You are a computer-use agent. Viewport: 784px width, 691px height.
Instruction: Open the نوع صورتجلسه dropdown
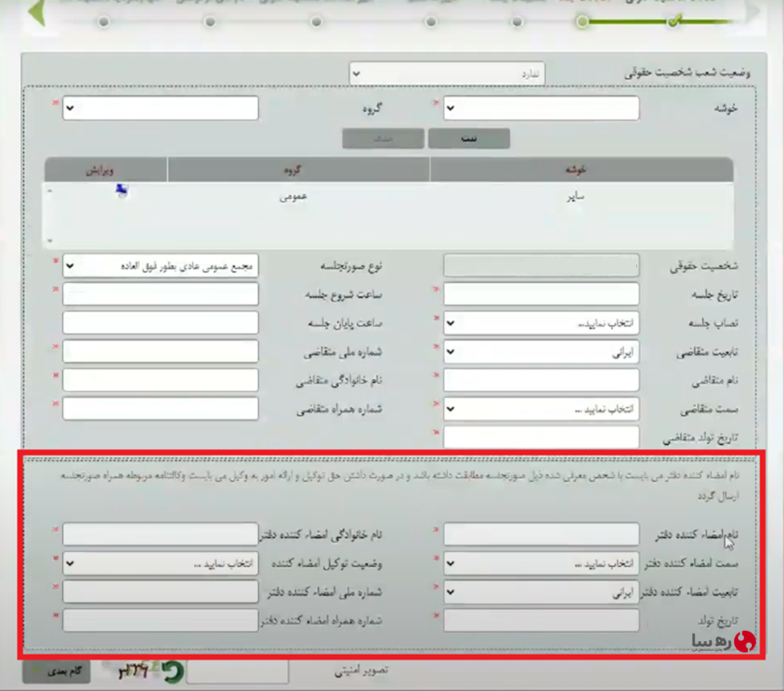click(161, 265)
